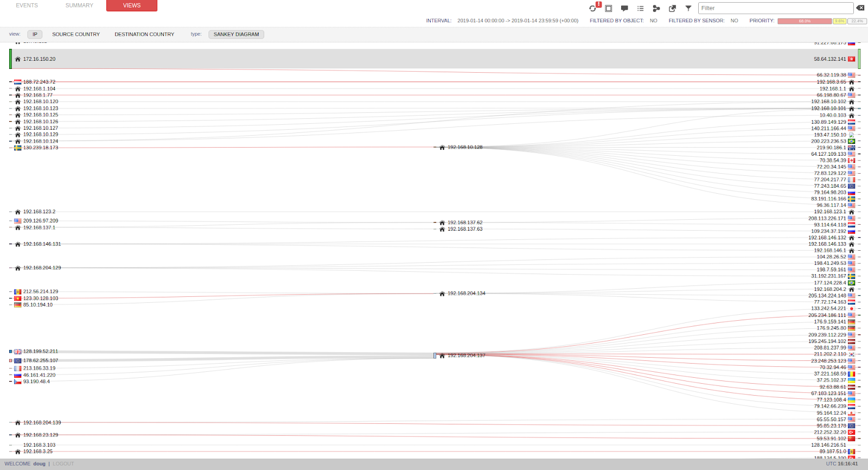Screen dimensions: 868x470
Task: Click the source IP 213.186.33.19
Action: coord(39,369)
